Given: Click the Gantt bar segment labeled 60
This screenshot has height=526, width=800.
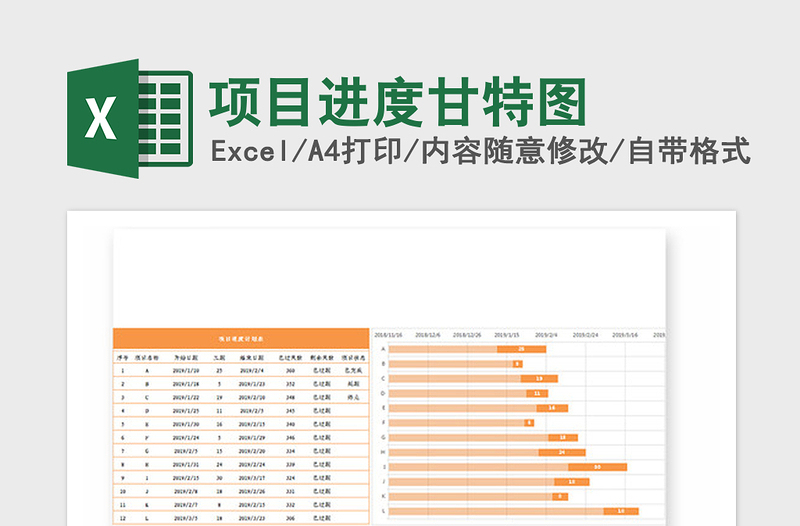Looking at the screenshot, I should (x=597, y=467).
